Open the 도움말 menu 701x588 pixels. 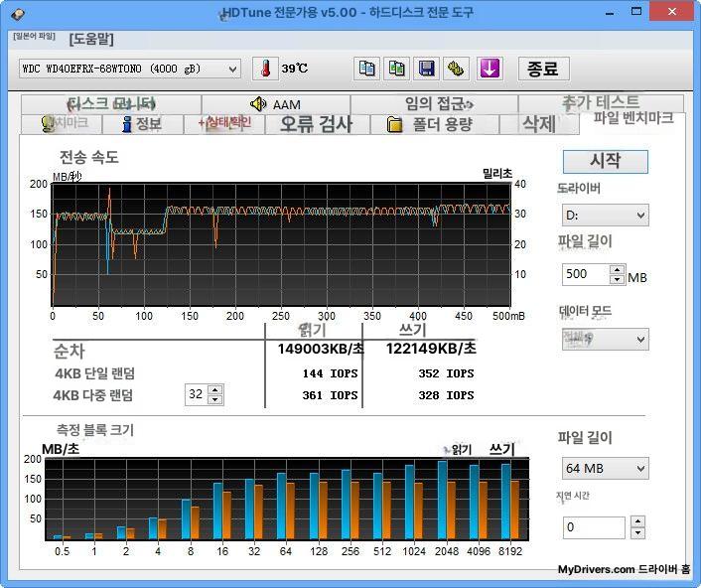(91, 40)
